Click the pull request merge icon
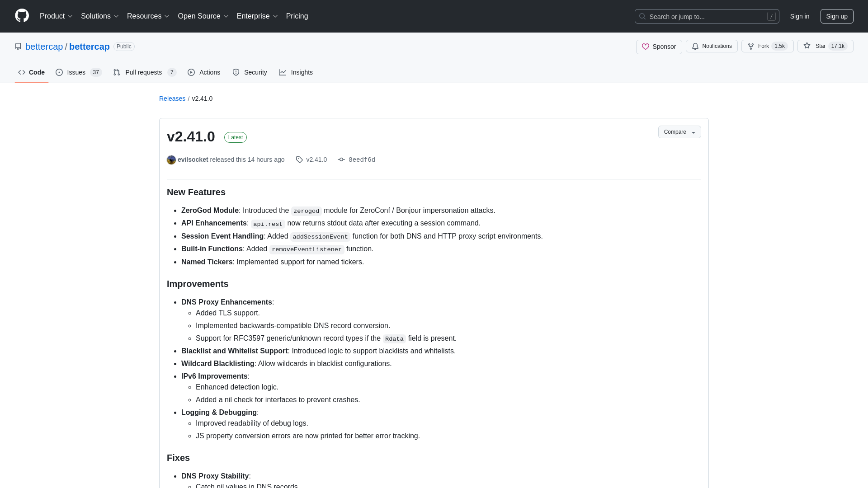 point(117,72)
